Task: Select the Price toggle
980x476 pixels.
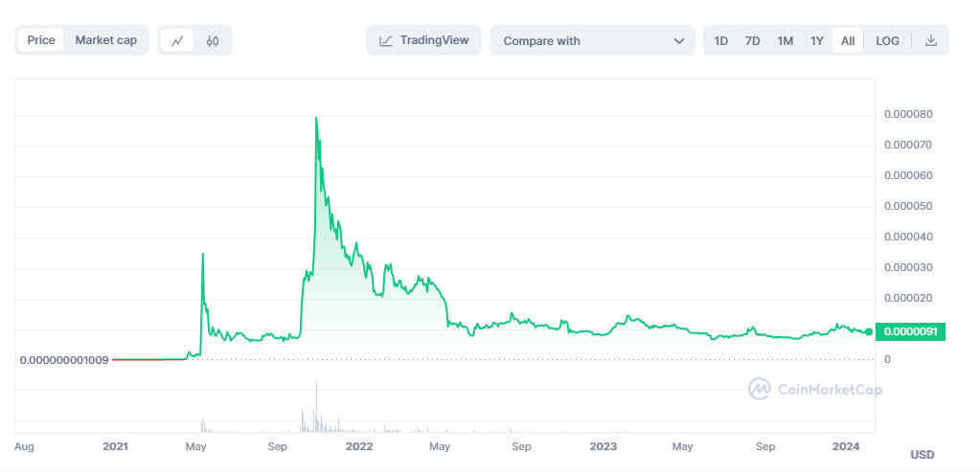Action: (41, 40)
